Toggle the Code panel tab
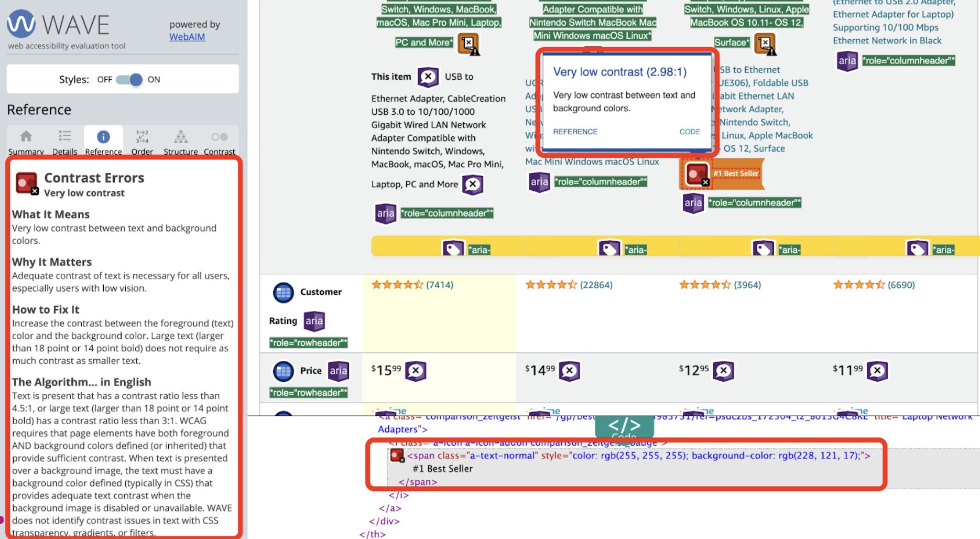The height and width of the screenshot is (539, 980). (x=624, y=426)
